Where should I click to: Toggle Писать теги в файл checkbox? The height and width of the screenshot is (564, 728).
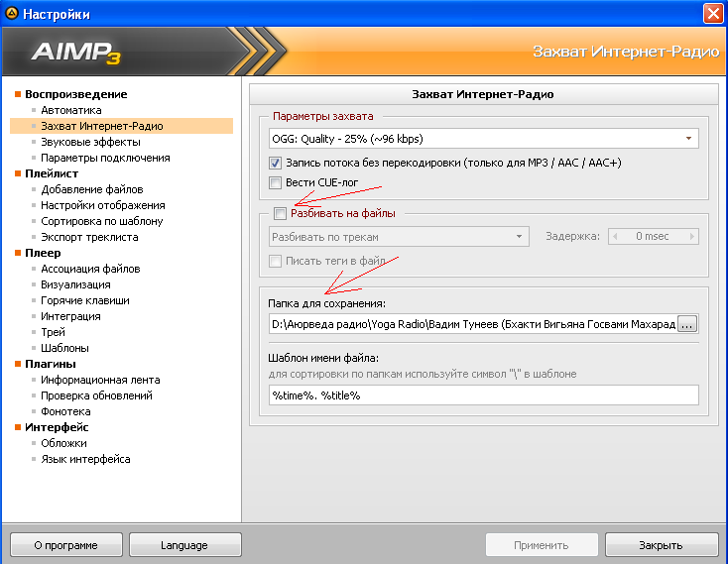(x=275, y=261)
